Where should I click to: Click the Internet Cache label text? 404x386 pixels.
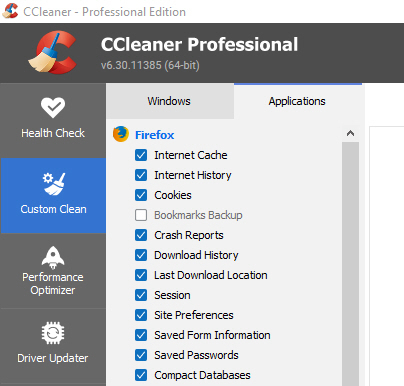click(191, 155)
